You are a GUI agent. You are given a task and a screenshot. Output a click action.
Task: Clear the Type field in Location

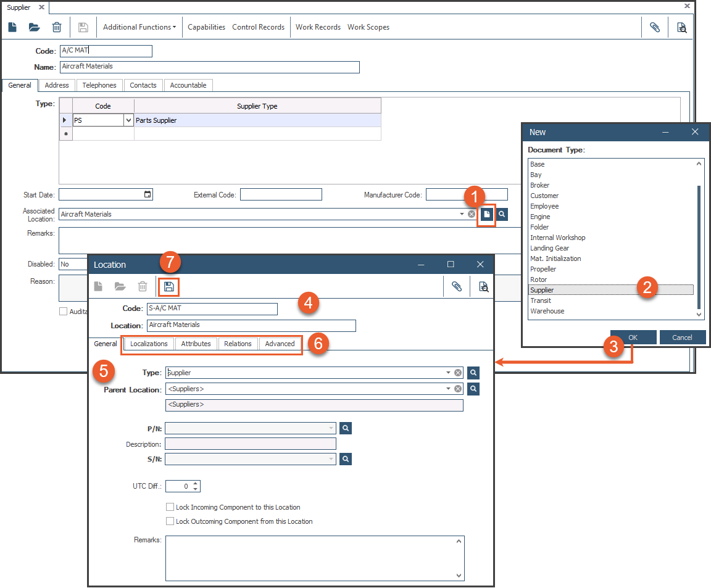(x=458, y=373)
